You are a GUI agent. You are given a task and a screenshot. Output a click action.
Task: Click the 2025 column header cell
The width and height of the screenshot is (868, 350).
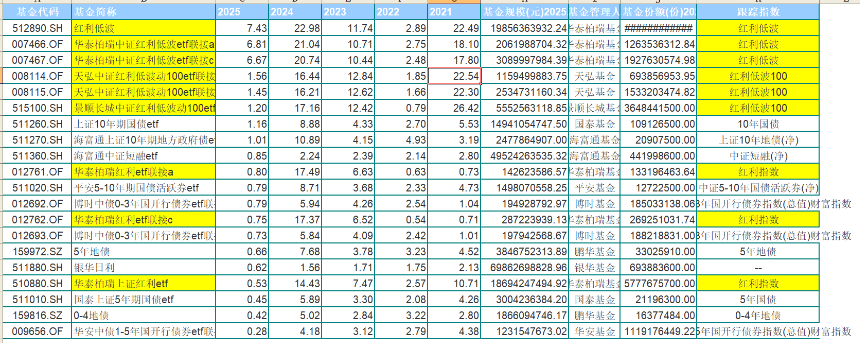pos(242,12)
